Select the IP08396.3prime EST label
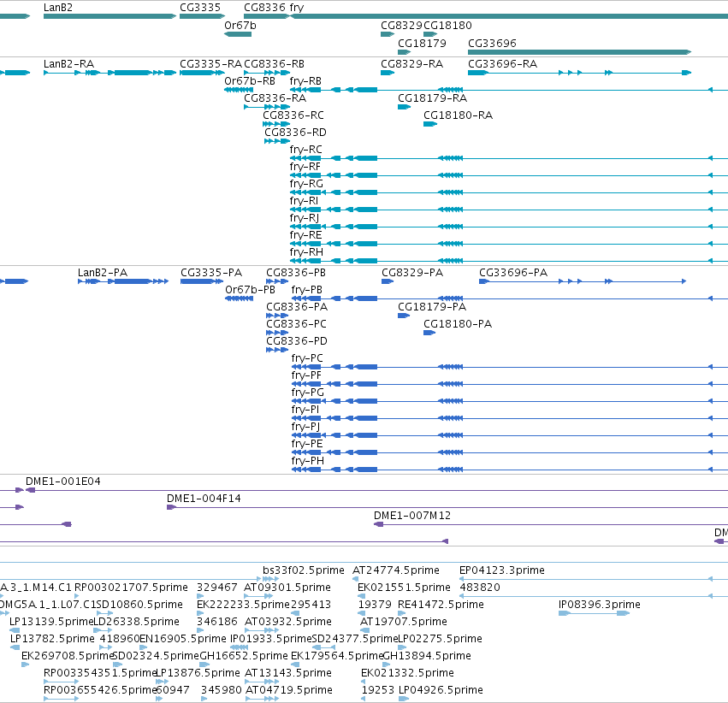Viewport: 728px width, 703px height. coord(600,605)
